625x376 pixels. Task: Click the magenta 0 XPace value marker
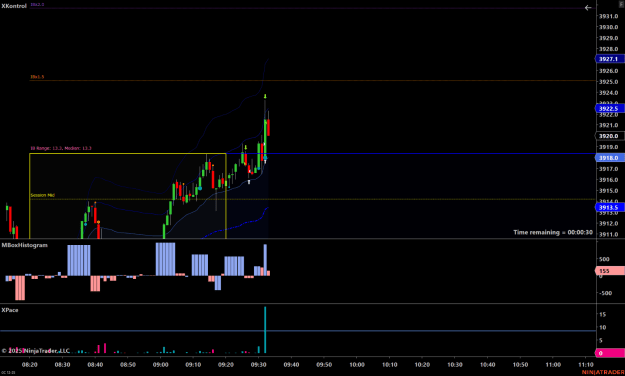(x=610, y=353)
